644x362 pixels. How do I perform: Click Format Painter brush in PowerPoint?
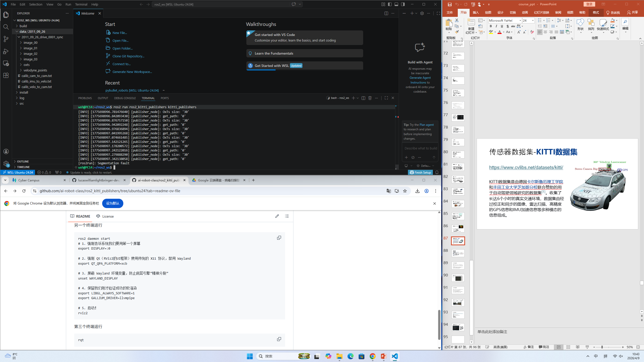[457, 32]
